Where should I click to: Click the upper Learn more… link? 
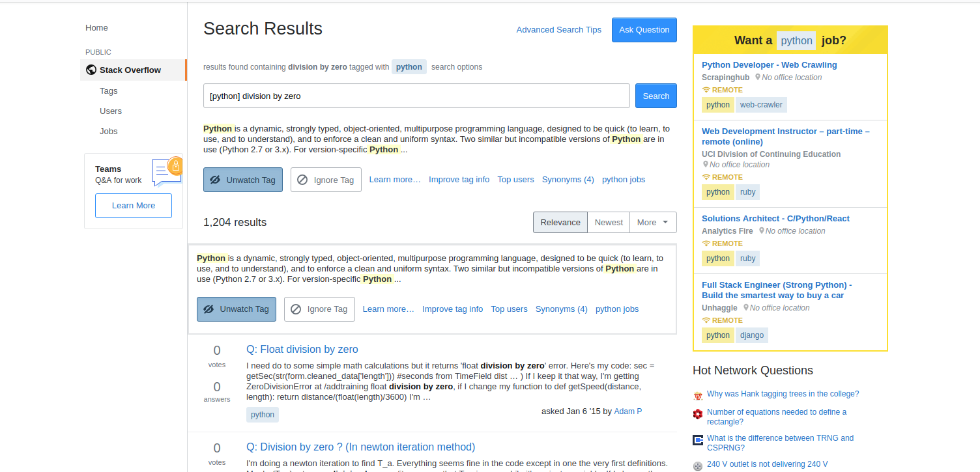(395, 180)
